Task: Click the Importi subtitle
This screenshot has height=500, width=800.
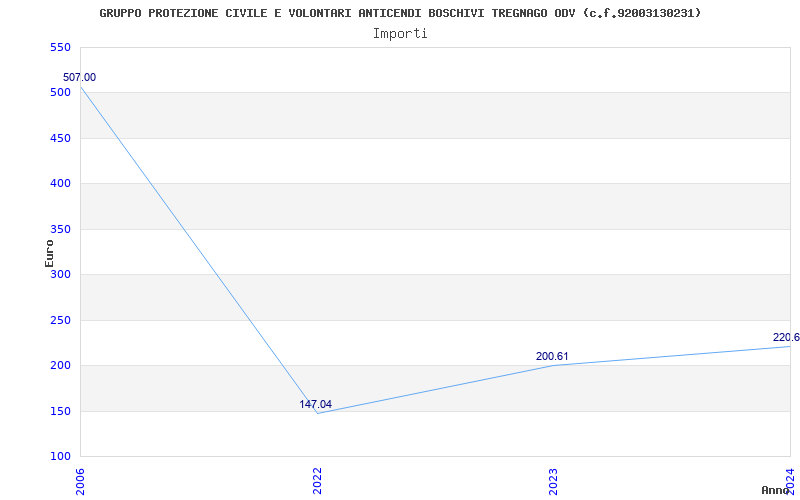Action: coord(400,34)
